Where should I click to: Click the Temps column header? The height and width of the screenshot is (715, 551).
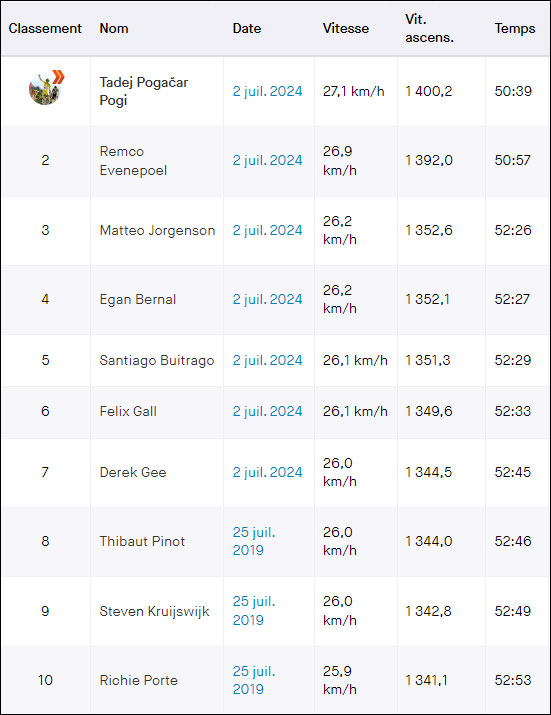(x=515, y=28)
